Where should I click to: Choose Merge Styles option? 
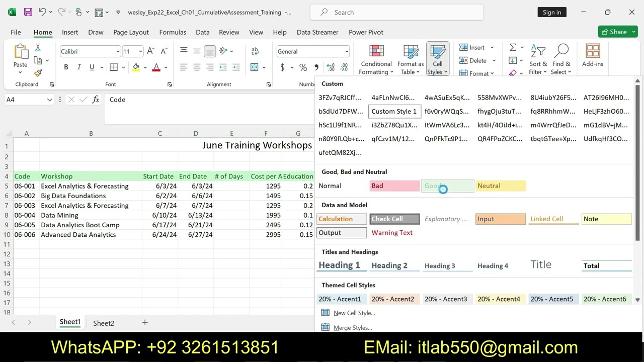point(352,327)
